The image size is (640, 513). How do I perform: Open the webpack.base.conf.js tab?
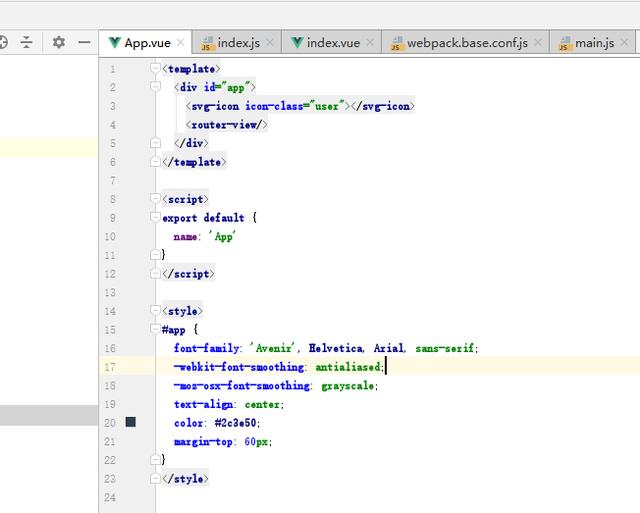467,43
